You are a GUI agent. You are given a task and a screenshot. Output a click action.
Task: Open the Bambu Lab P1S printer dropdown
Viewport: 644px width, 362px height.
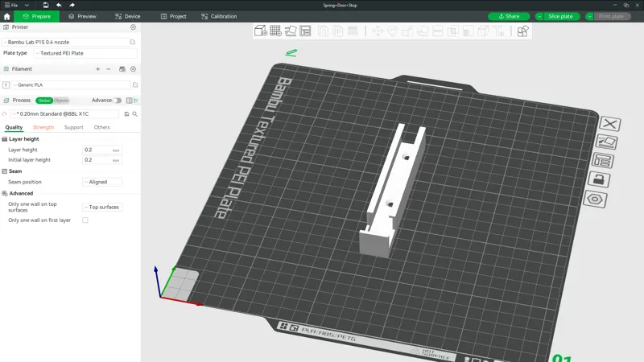tap(66, 42)
